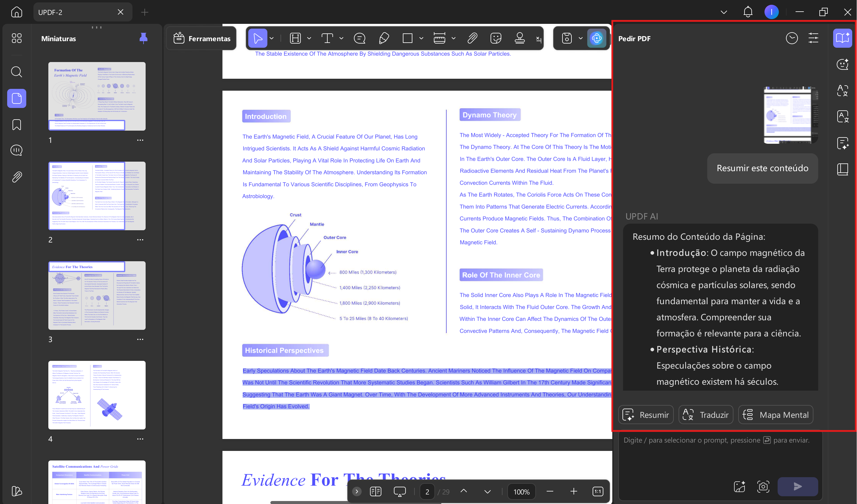Expand the text tool dropdown arrow

(x=341, y=38)
